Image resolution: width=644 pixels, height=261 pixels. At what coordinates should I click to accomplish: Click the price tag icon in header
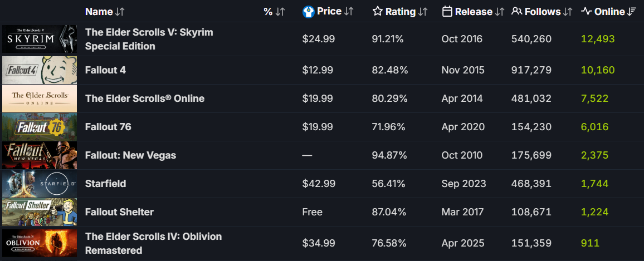coord(309,12)
